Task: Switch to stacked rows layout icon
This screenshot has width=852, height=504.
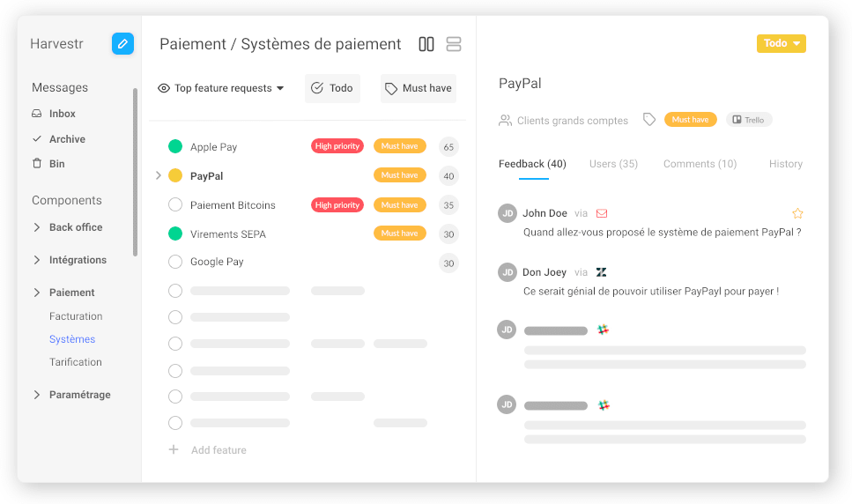Action: tap(454, 44)
